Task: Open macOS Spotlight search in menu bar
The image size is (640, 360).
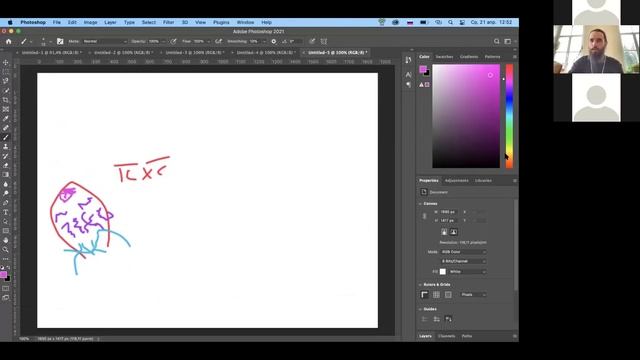Action: [x=450, y=22]
